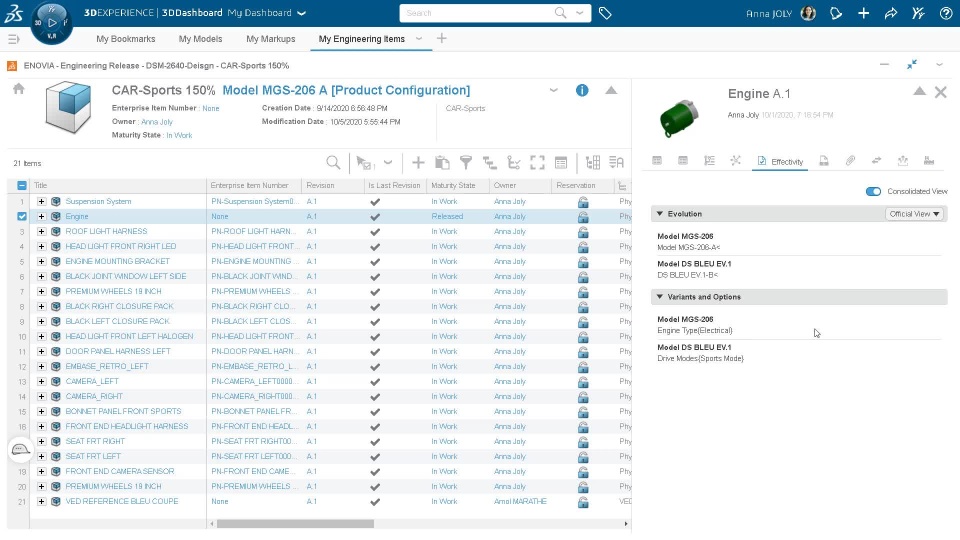This screenshot has height=540, width=960.
Task: Open the help question mark icon
Action: click(x=946, y=13)
